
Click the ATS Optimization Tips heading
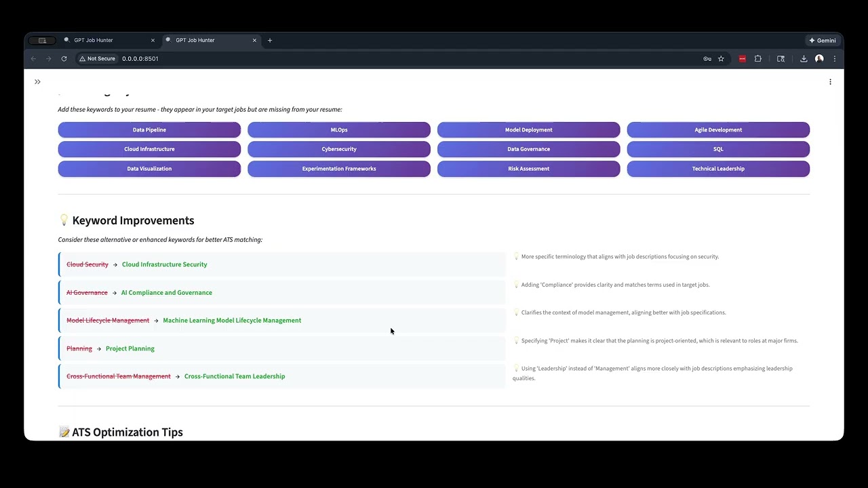[x=127, y=432]
